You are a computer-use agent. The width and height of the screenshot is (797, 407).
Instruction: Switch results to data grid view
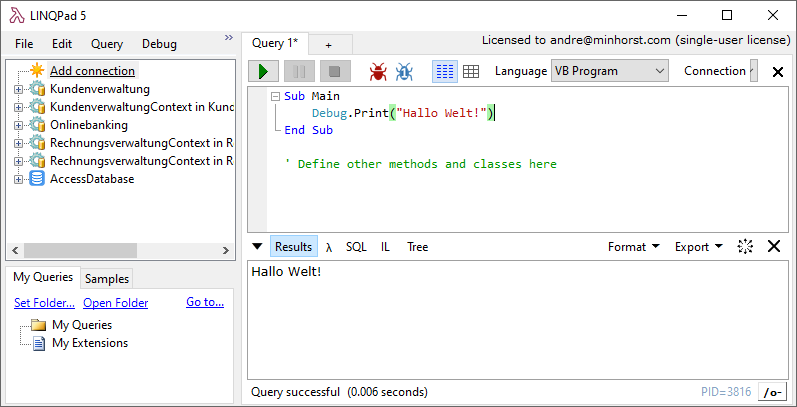tap(471, 72)
